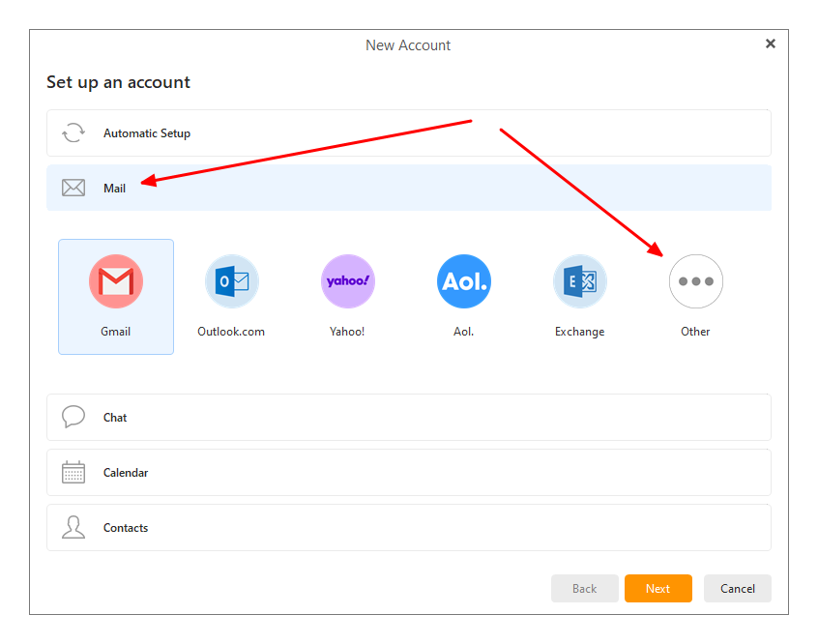Expand the Contacts section
This screenshot has height=644, width=818.
coord(409,528)
